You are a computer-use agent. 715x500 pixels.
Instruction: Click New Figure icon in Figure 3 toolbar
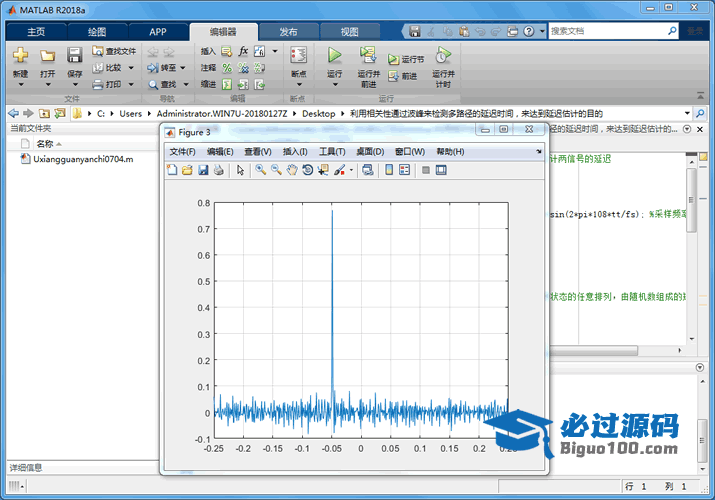172,170
